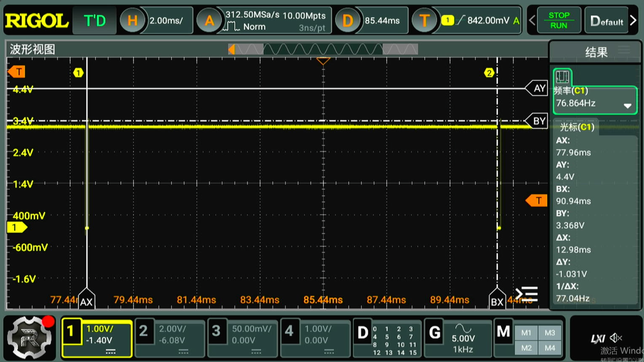Open the trigger T settings icon
The width and height of the screenshot is (644, 362).
(x=424, y=21)
